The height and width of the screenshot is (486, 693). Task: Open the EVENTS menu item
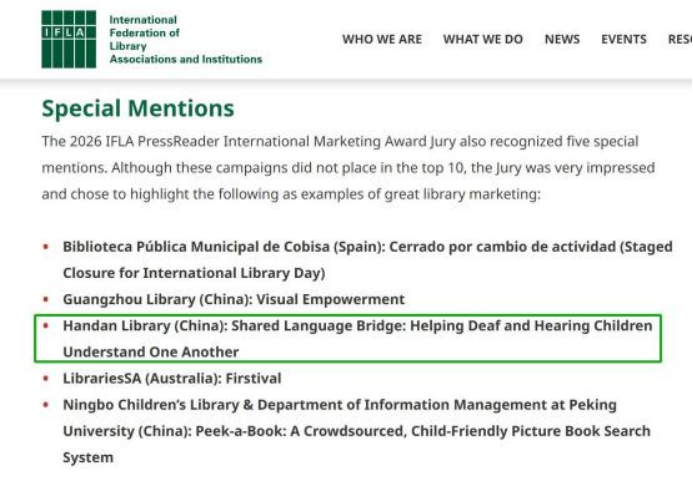pos(624,39)
